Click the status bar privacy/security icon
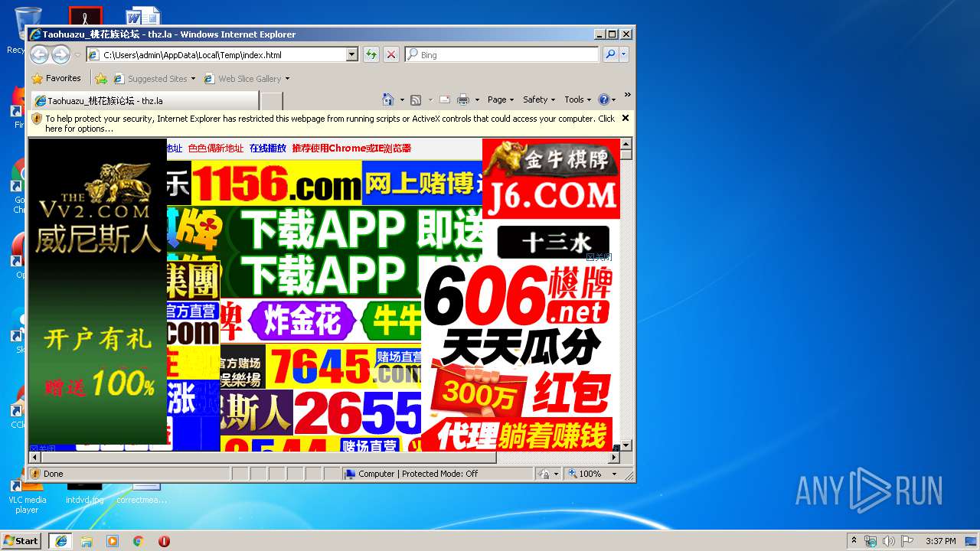Image resolution: width=980 pixels, height=551 pixels. (544, 474)
